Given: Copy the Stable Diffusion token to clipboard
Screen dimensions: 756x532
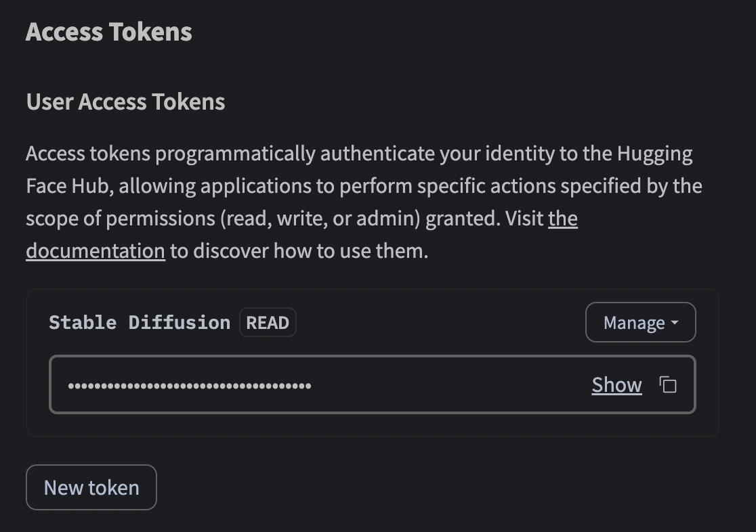Looking at the screenshot, I should click(668, 385).
